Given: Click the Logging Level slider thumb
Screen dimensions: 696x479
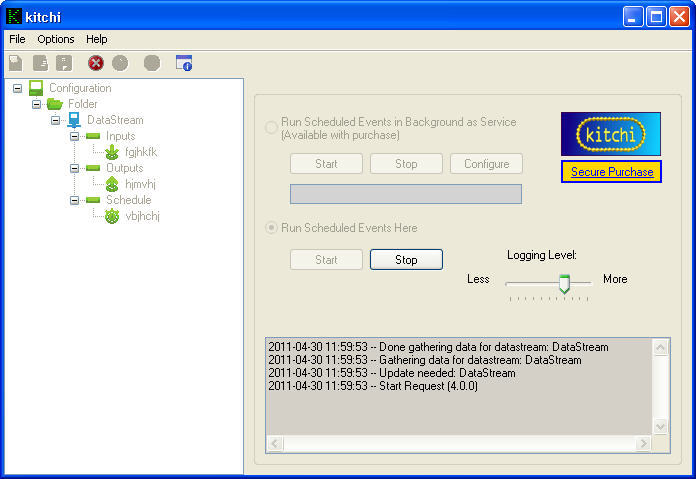Looking at the screenshot, I should 564,284.
